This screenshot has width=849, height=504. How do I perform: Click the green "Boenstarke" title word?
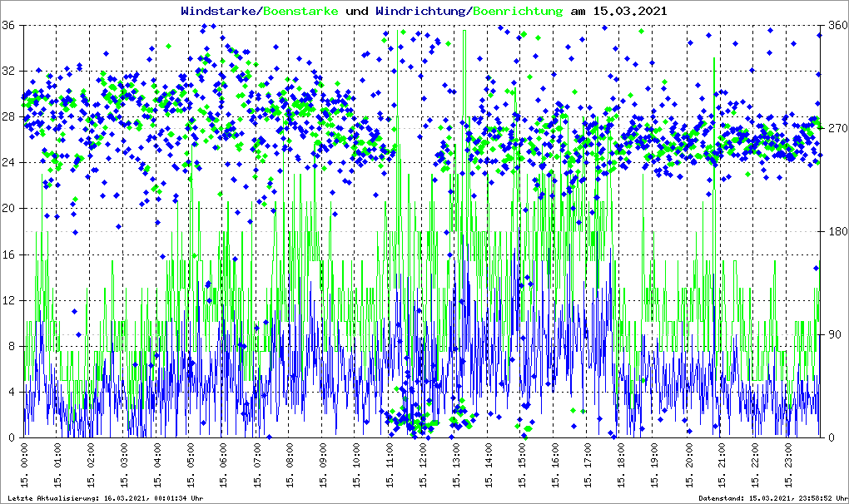[300, 12]
